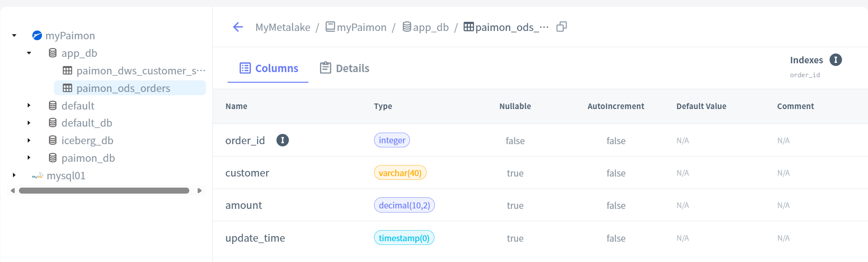Select the Columns tab
Image resolution: width=868 pixels, height=262 pixels.
pos(269,68)
